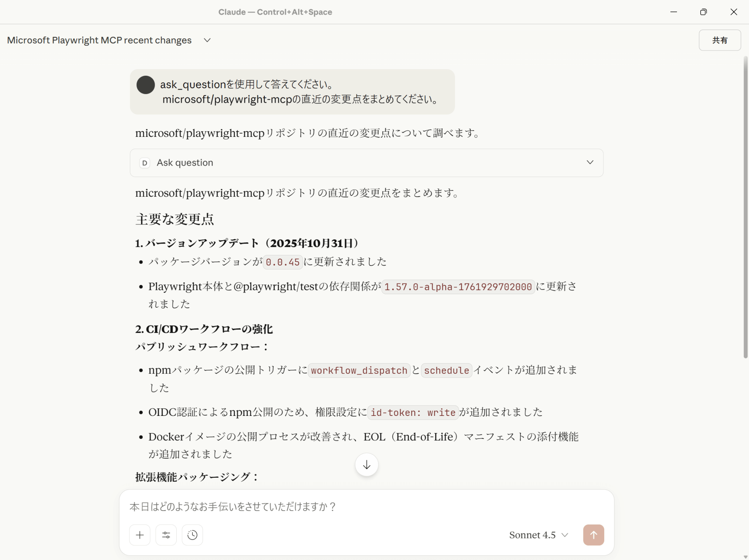The height and width of the screenshot is (560, 749).
Task: Click the user avatar circle
Action: point(146,85)
